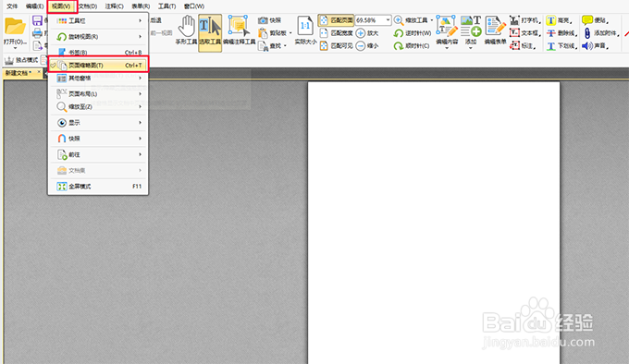Open the View (视图) menu

pyautogui.click(x=61, y=6)
